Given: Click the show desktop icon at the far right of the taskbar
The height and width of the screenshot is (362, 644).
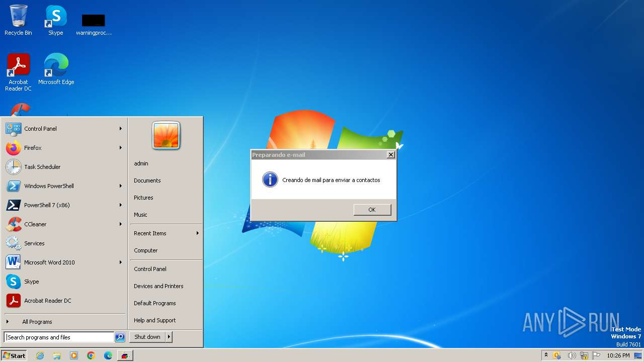Looking at the screenshot, I should coord(638,355).
